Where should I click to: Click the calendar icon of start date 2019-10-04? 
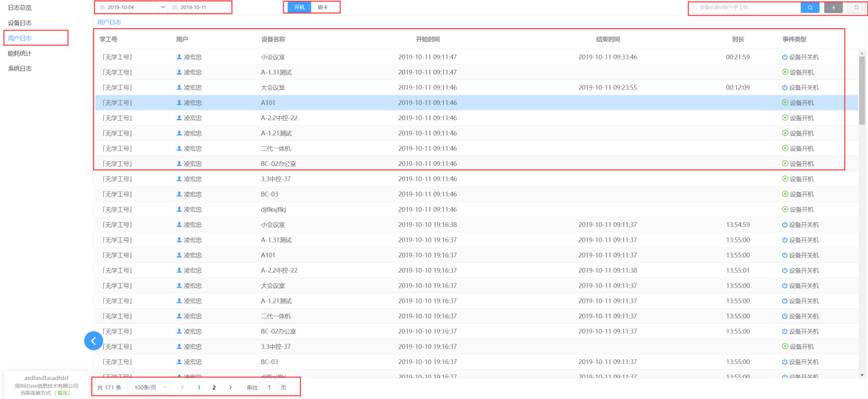103,8
